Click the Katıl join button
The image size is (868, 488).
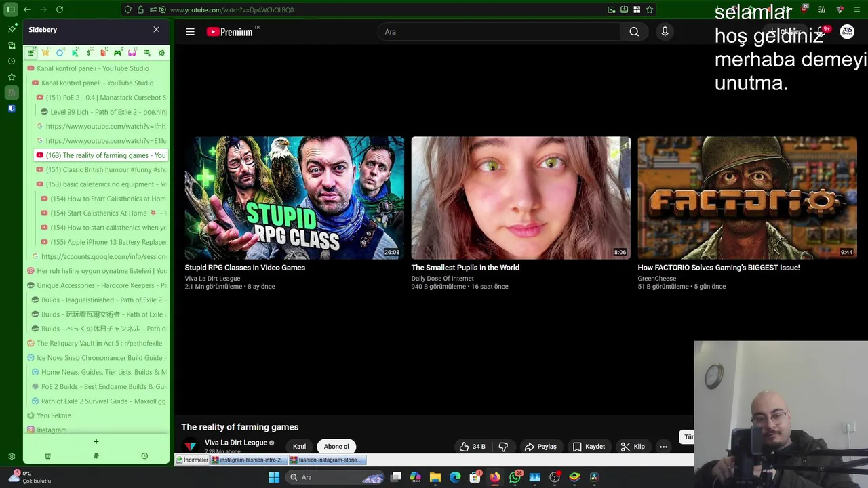(299, 447)
